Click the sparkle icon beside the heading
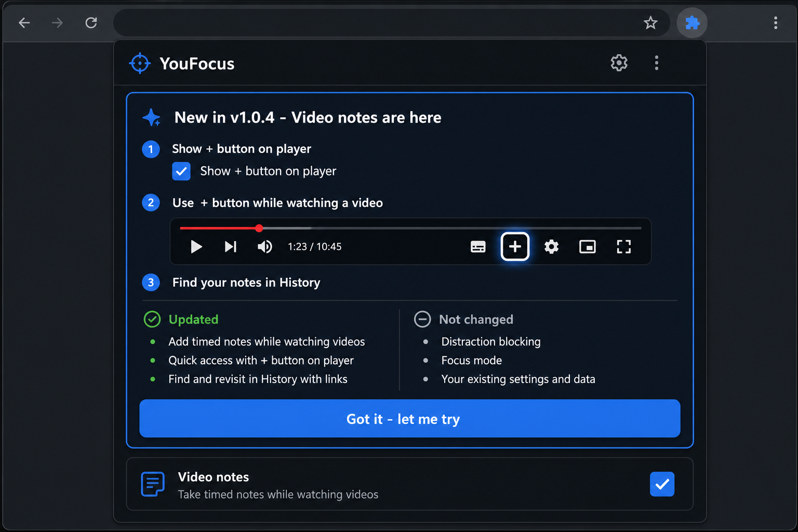 point(152,118)
